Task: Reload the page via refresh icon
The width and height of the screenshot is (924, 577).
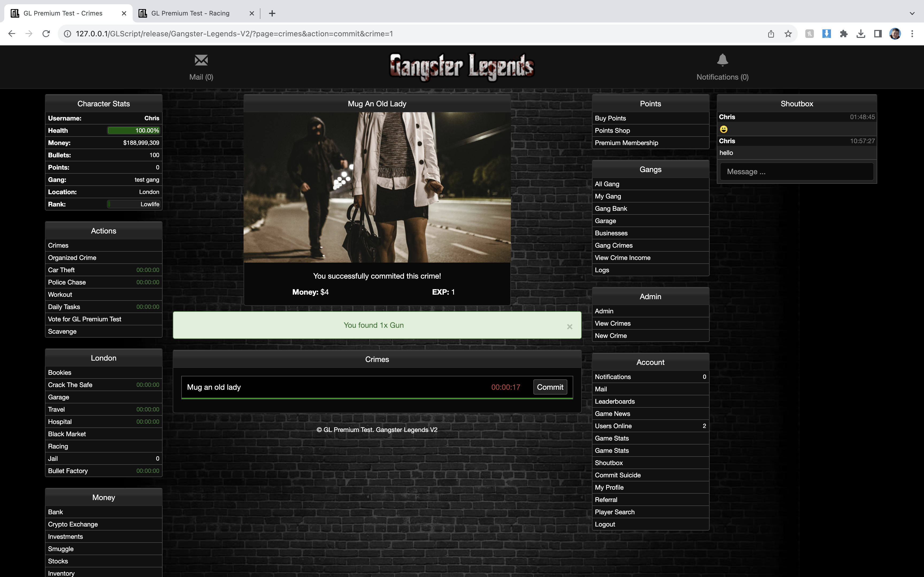Action: (x=46, y=34)
